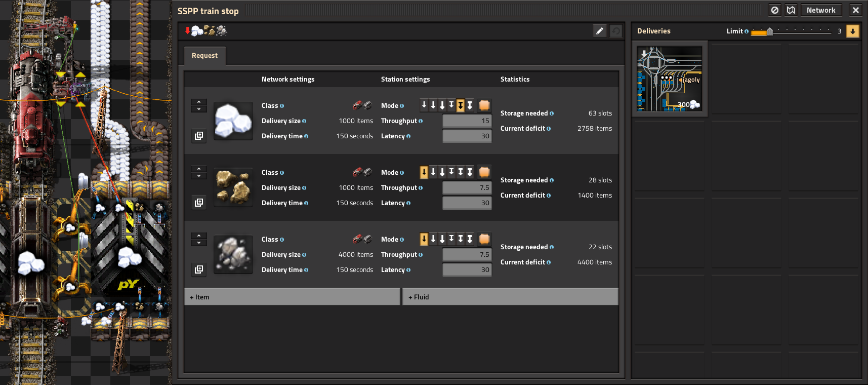Move the white ore request down with chevron

click(x=199, y=109)
